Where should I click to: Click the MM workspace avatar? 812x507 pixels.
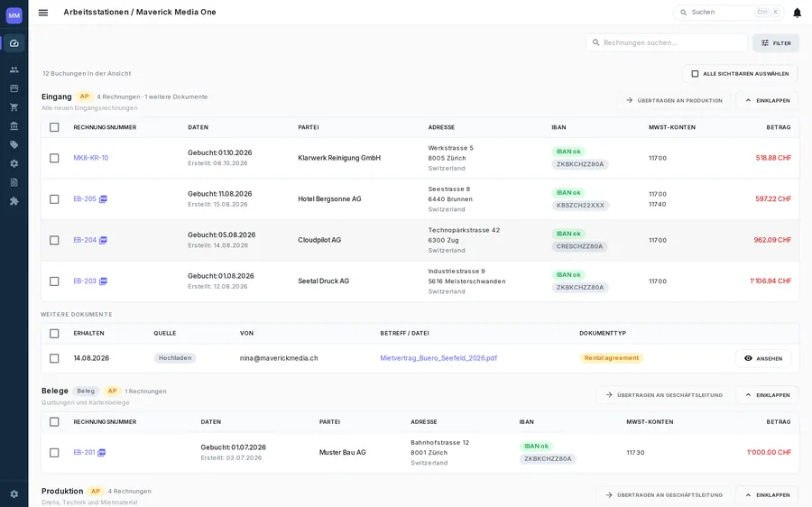coord(14,15)
